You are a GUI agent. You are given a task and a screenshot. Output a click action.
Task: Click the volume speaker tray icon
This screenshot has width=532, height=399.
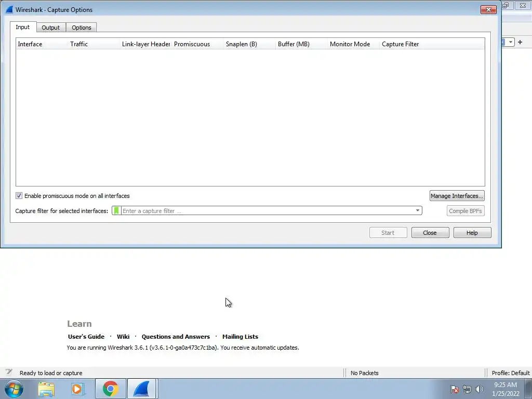pos(480,389)
